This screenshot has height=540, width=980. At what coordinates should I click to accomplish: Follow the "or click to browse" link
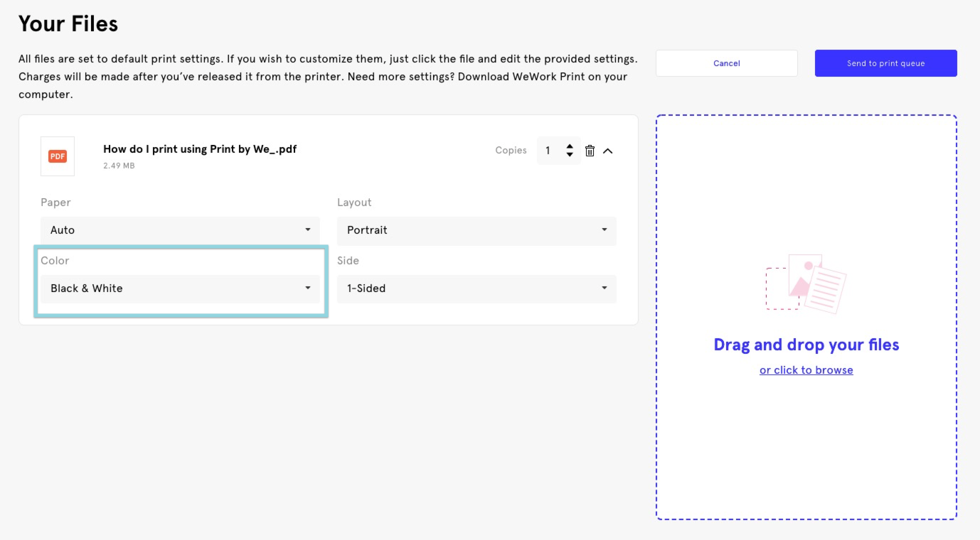click(x=806, y=370)
